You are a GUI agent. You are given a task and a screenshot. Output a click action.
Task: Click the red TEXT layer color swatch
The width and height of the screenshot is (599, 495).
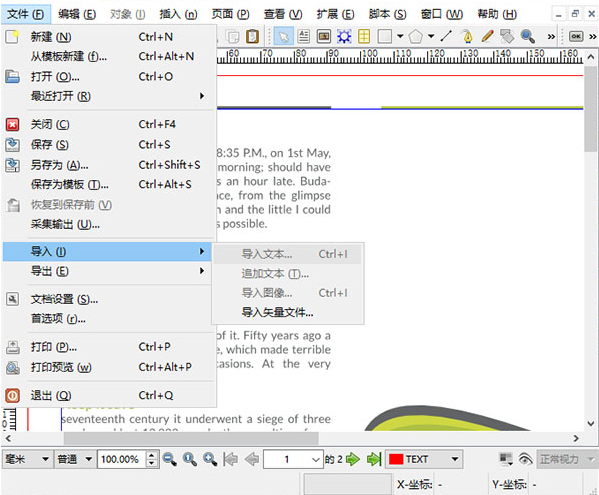pyautogui.click(x=396, y=459)
